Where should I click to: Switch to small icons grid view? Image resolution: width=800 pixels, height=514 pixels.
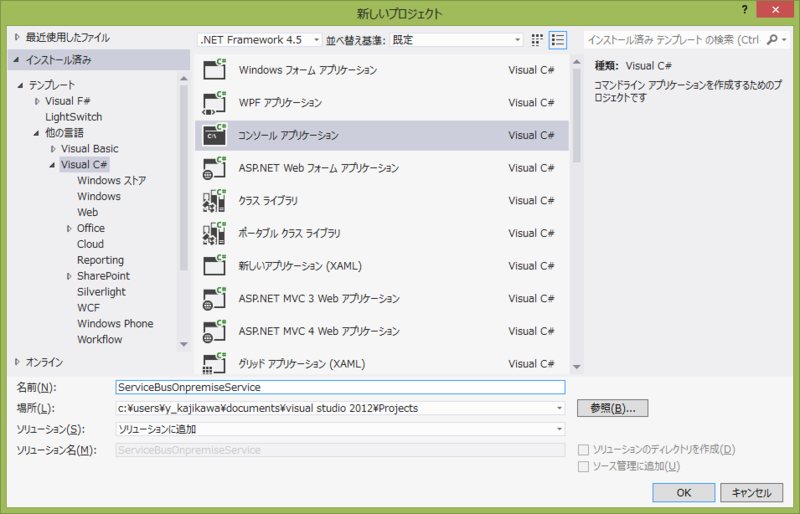click(x=537, y=40)
